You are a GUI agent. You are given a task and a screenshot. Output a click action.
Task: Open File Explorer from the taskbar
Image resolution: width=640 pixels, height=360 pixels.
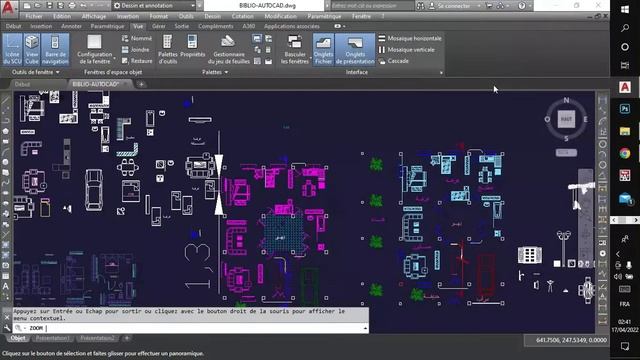tap(624, 131)
